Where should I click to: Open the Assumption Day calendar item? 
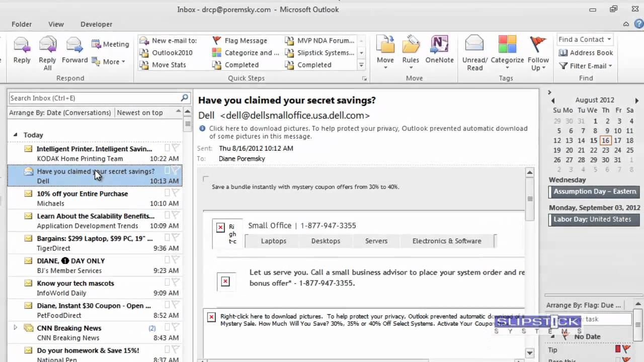point(594,192)
